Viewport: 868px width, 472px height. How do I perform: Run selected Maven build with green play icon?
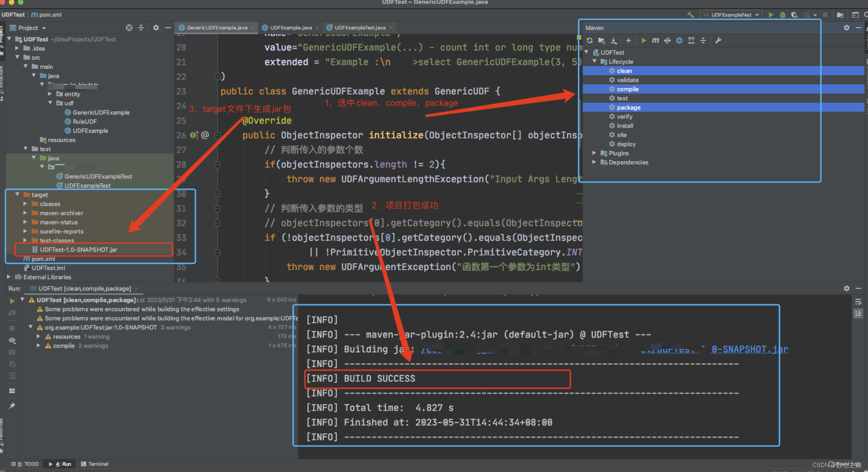pyautogui.click(x=644, y=41)
